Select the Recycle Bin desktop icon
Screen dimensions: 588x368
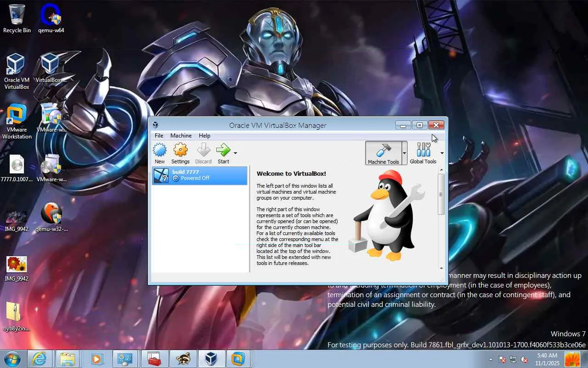[17, 18]
